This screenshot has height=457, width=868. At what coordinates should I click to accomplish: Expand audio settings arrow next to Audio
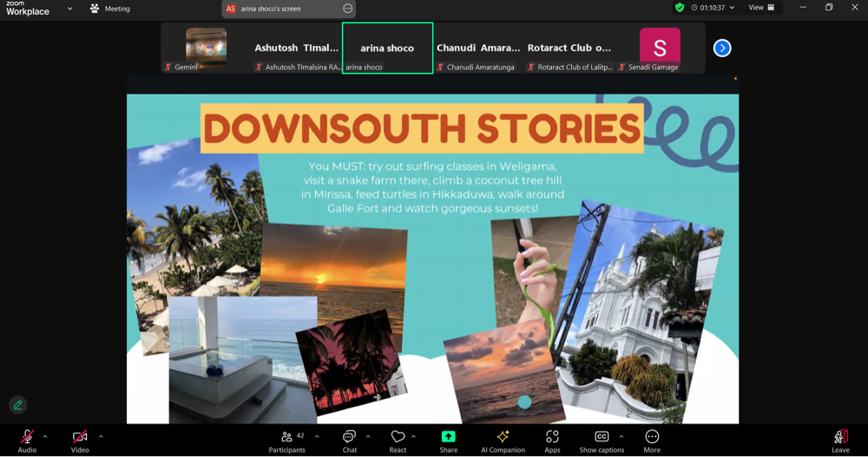45,436
